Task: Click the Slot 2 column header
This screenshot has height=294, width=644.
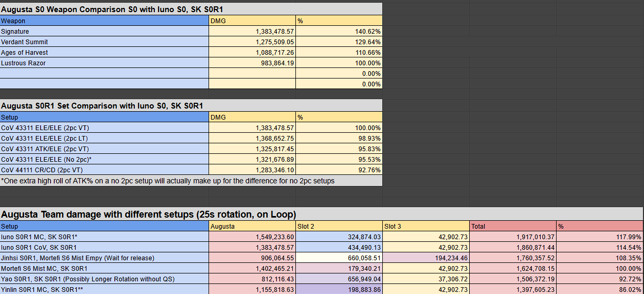Action: coord(339,227)
